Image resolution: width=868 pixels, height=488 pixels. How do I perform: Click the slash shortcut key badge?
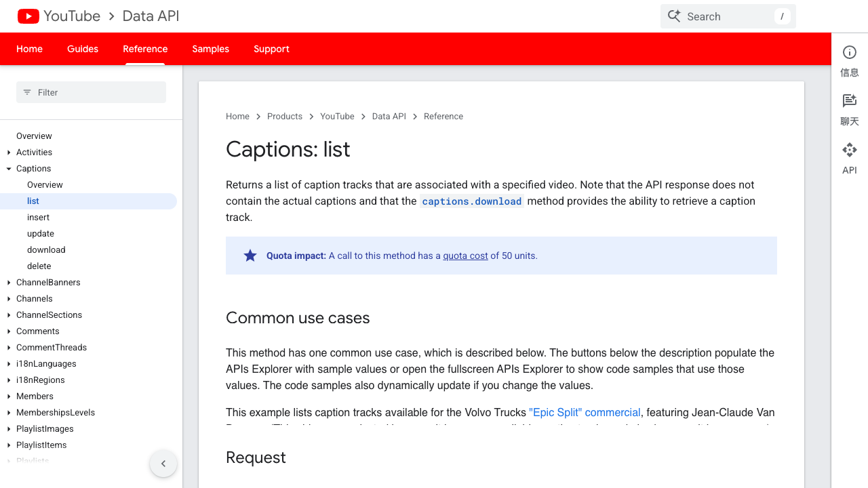(783, 16)
